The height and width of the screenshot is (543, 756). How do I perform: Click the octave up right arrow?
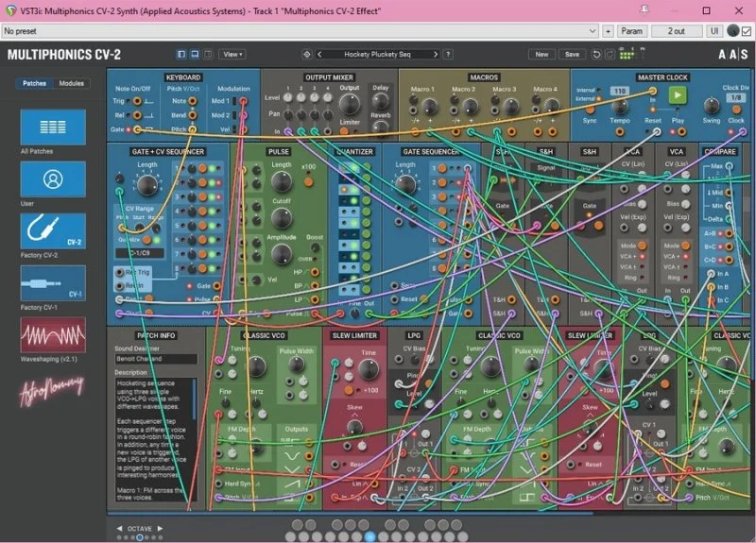point(160,529)
